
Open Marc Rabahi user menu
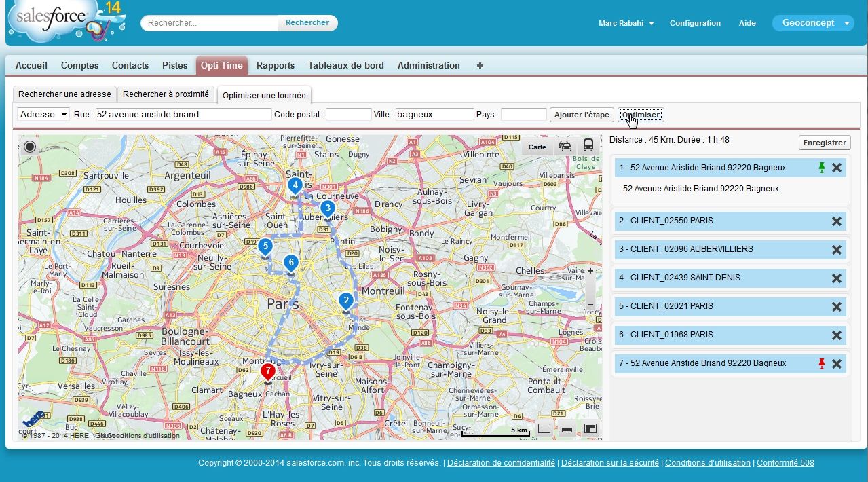(x=626, y=23)
